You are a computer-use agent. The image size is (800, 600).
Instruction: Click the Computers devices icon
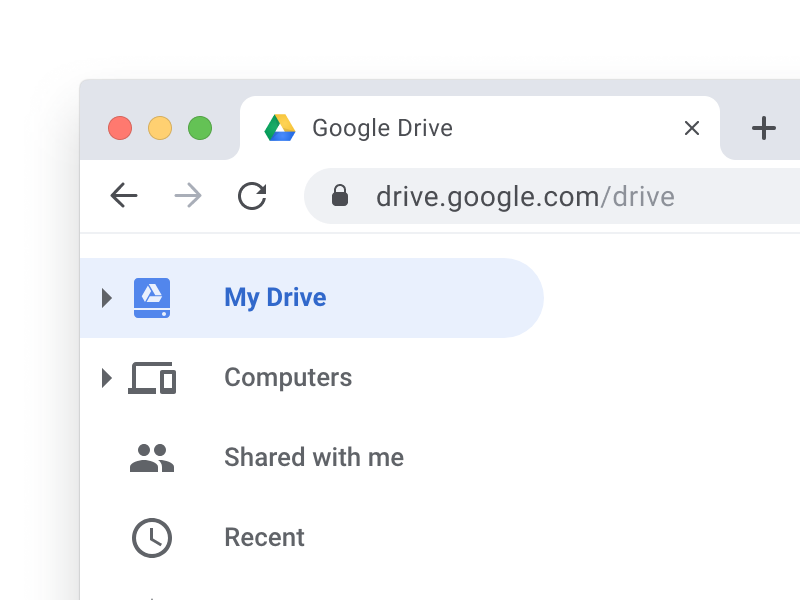pos(151,377)
